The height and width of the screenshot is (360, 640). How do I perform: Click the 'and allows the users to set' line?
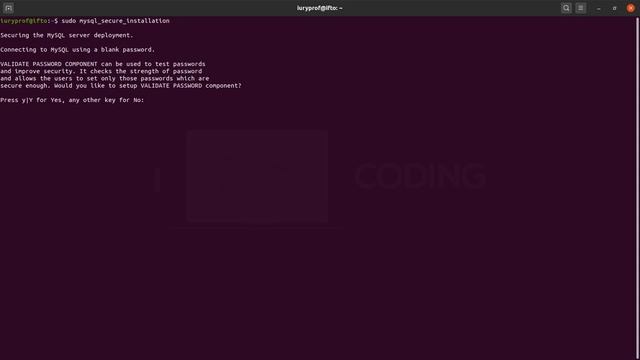(x=104, y=78)
